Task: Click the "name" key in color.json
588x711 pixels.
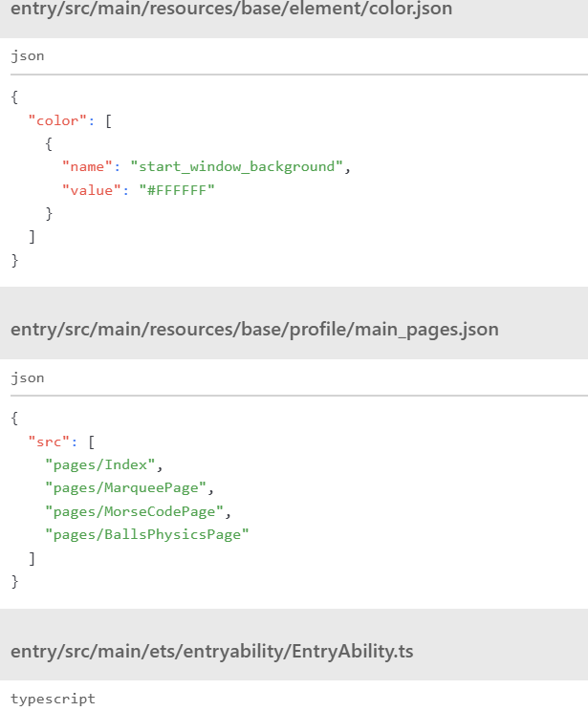Action: [88, 166]
